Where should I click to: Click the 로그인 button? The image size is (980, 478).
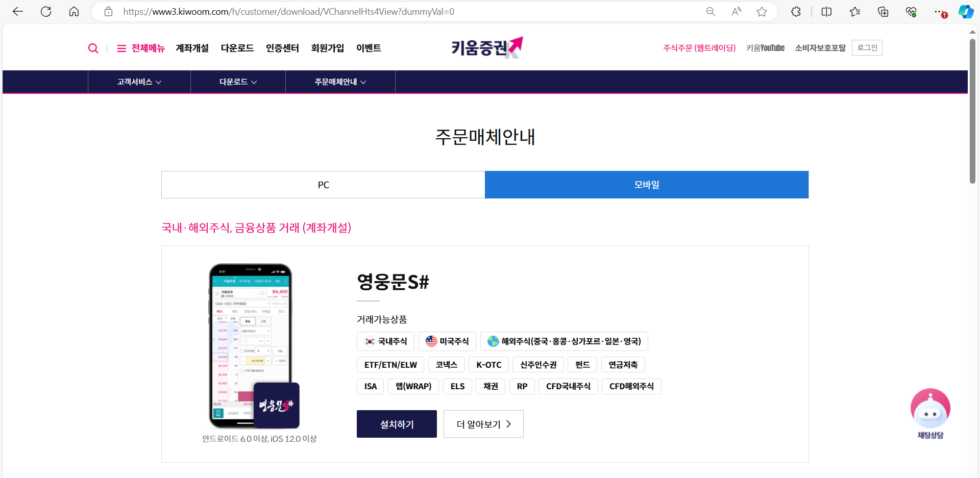pyautogui.click(x=867, y=47)
